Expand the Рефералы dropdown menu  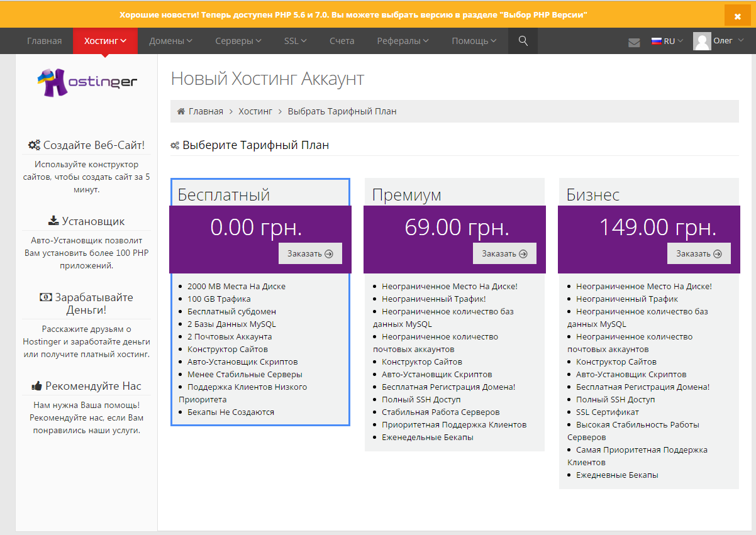click(403, 41)
